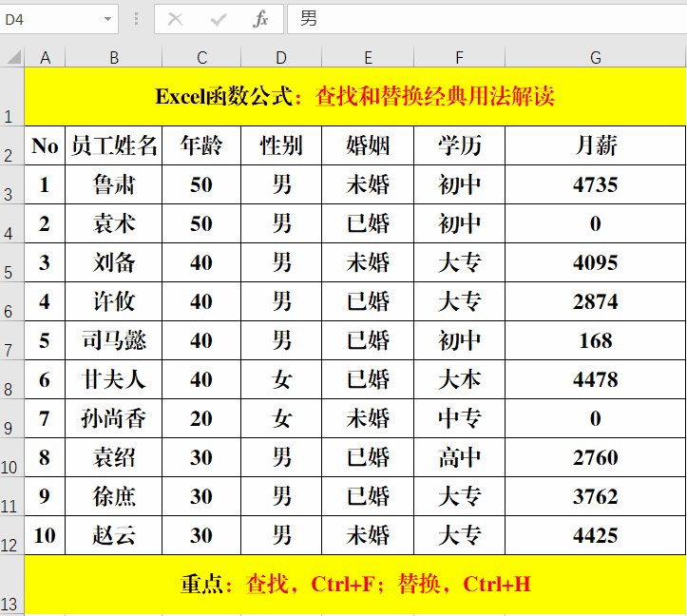Screen dimensions: 687x616
Task: Select row 7 header
Action: tap(11, 340)
